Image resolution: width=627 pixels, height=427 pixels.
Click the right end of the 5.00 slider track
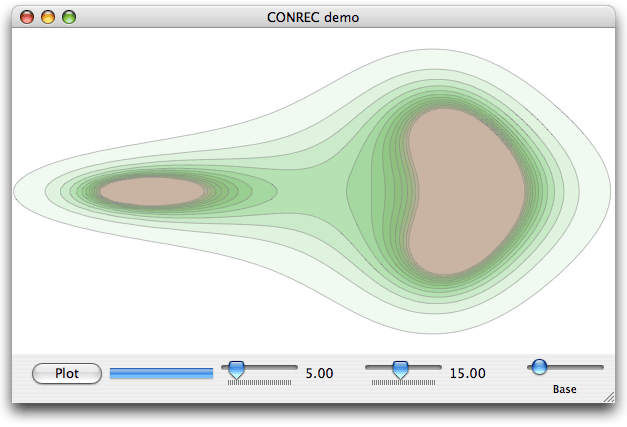coord(293,367)
